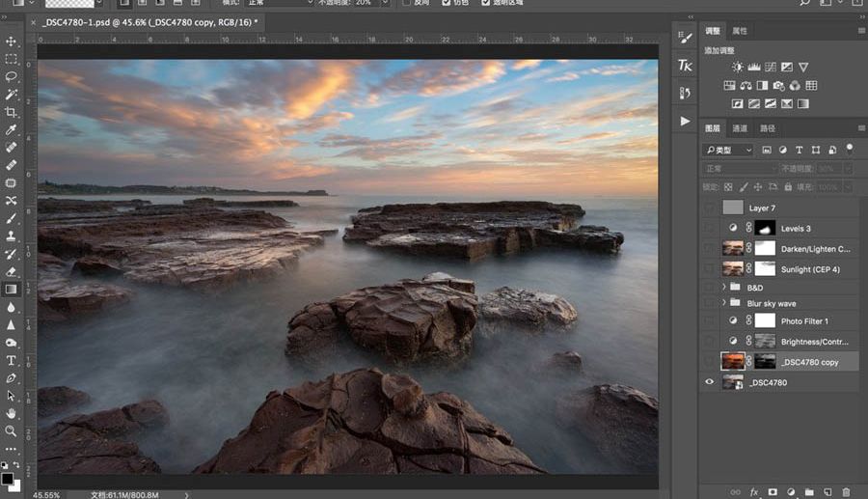Switch to the Properties (属性) tab
This screenshot has width=868, height=499.
(740, 31)
